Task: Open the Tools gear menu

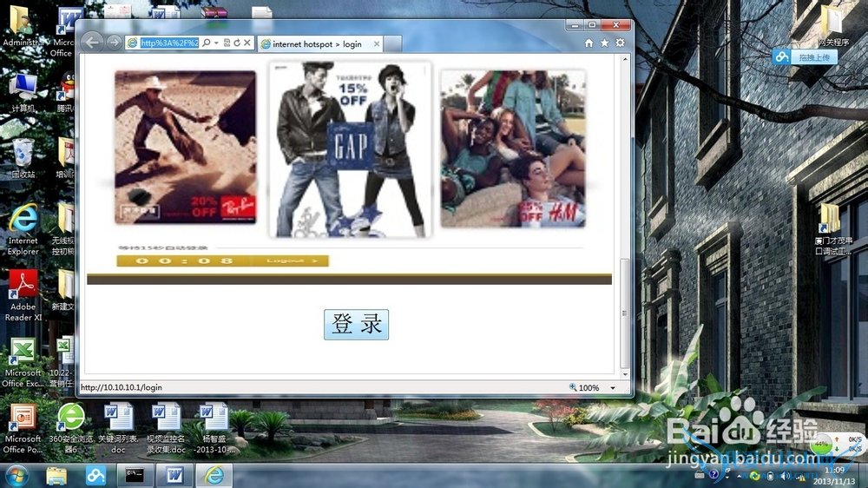Action: tap(620, 43)
